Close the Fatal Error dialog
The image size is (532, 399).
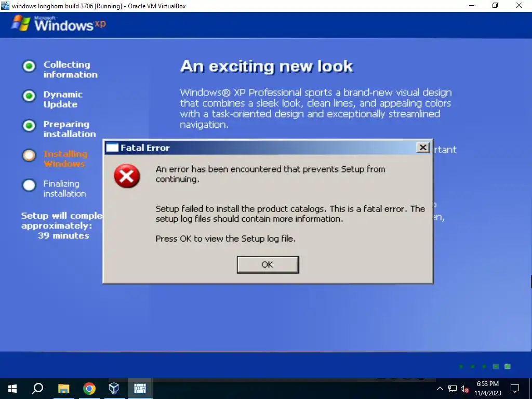point(423,148)
